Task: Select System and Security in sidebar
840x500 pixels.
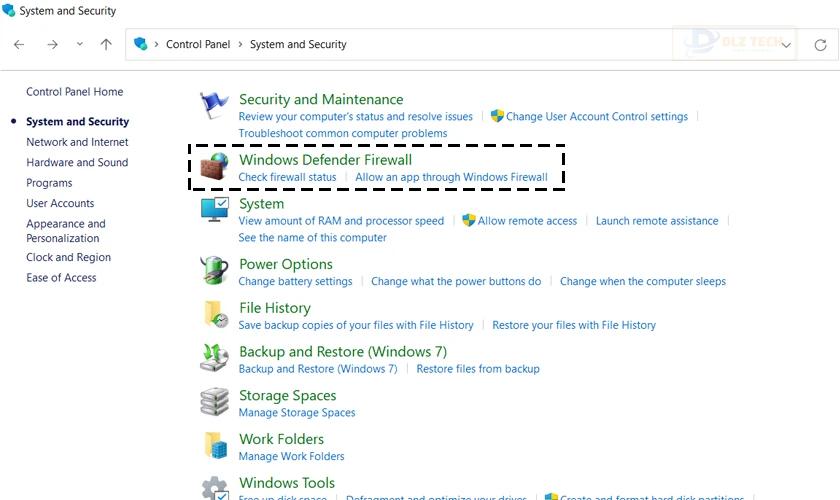Action: (78, 122)
